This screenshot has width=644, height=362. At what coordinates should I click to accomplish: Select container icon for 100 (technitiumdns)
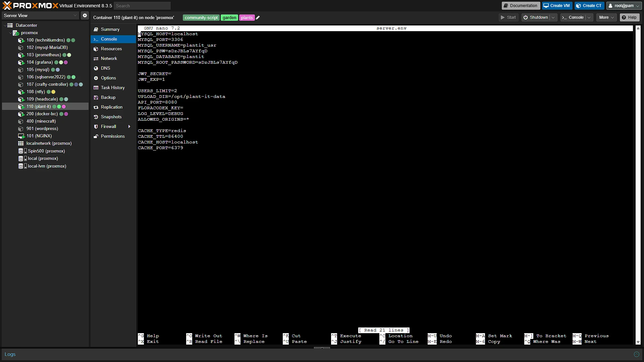tap(21, 40)
